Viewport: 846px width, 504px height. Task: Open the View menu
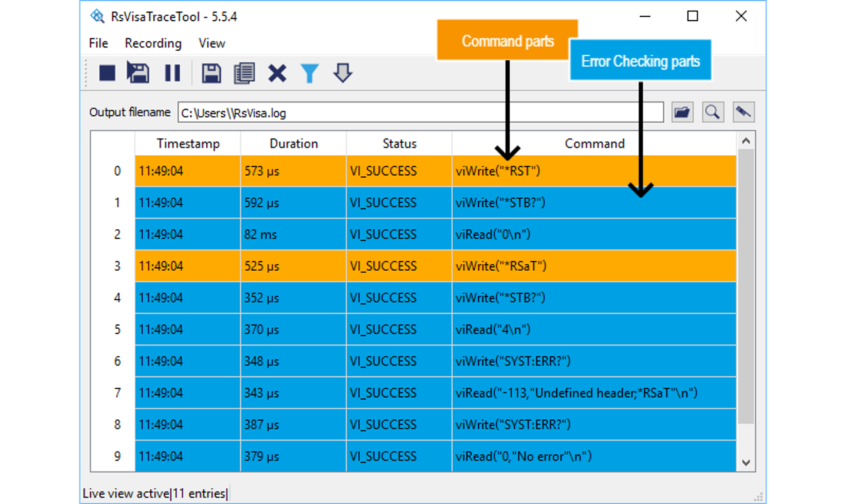[x=212, y=43]
